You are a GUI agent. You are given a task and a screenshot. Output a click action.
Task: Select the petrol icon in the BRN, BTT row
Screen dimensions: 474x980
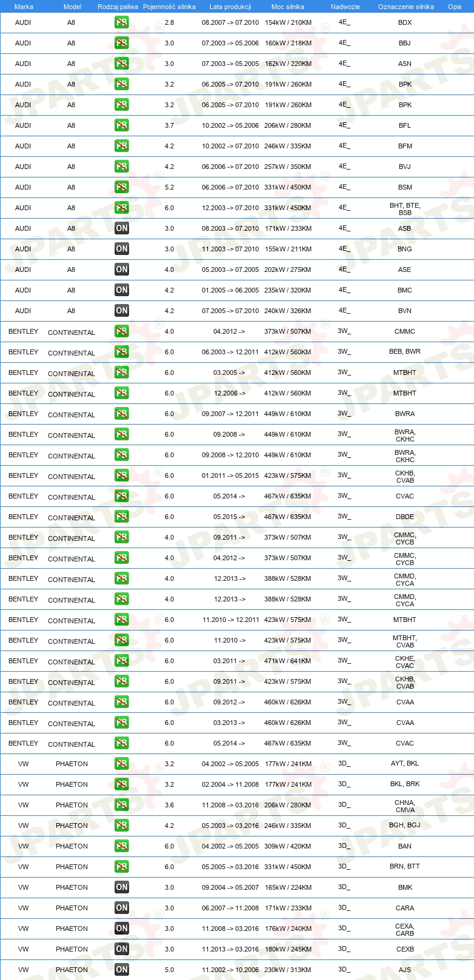[122, 867]
